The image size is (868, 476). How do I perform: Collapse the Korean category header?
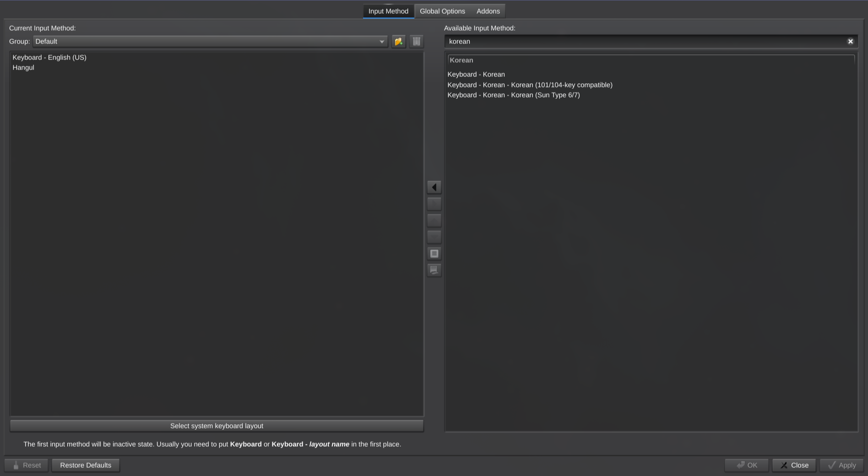tap(651, 60)
